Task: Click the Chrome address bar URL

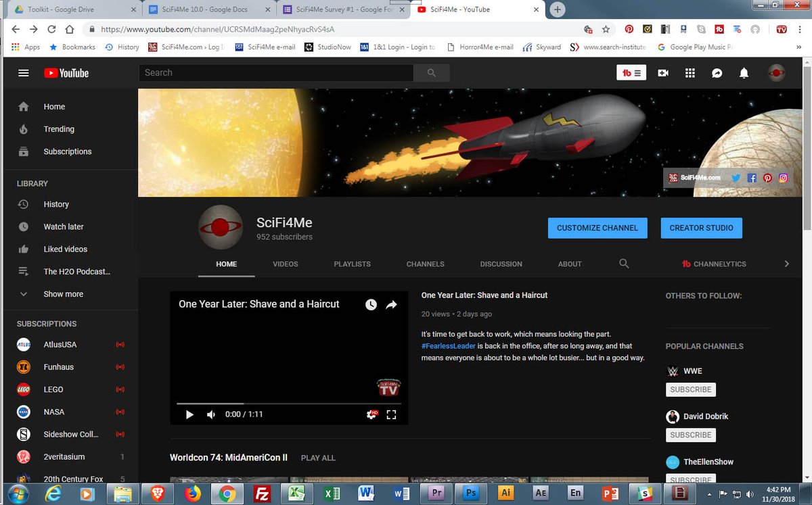Action: (218, 30)
